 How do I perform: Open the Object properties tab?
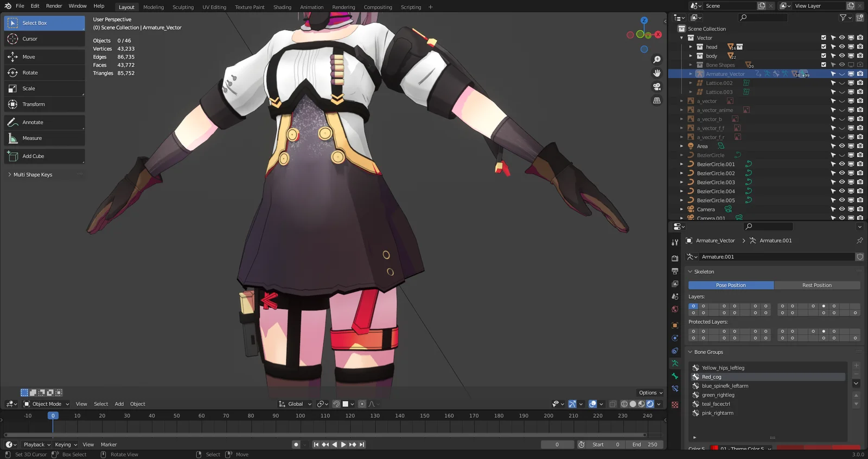pyautogui.click(x=675, y=325)
